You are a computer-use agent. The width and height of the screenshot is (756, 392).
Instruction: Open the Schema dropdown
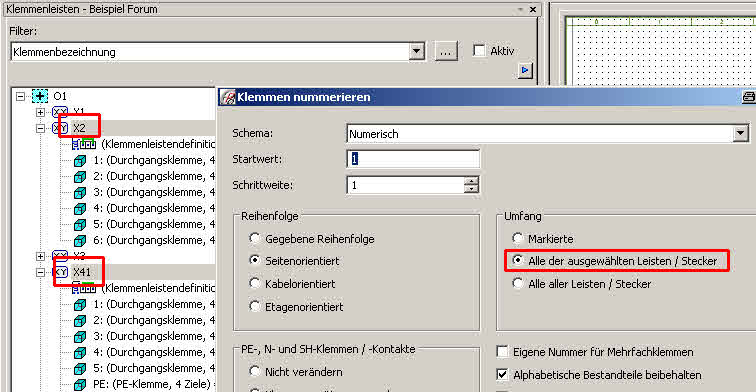point(740,134)
